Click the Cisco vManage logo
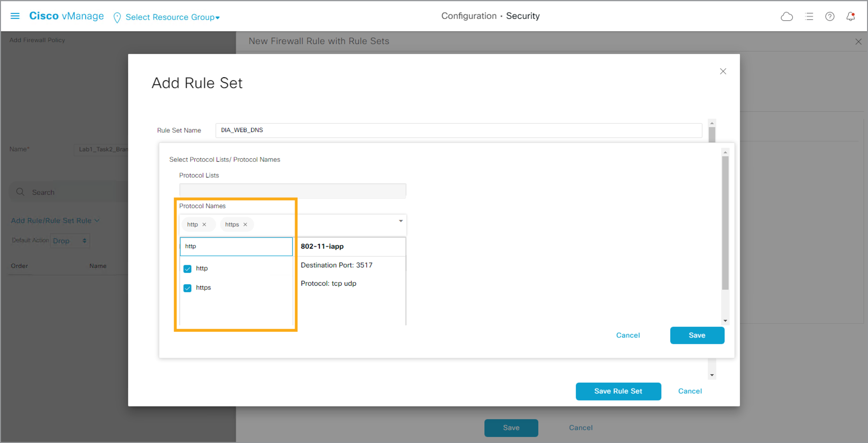Viewport: 868px width, 443px height. click(67, 16)
